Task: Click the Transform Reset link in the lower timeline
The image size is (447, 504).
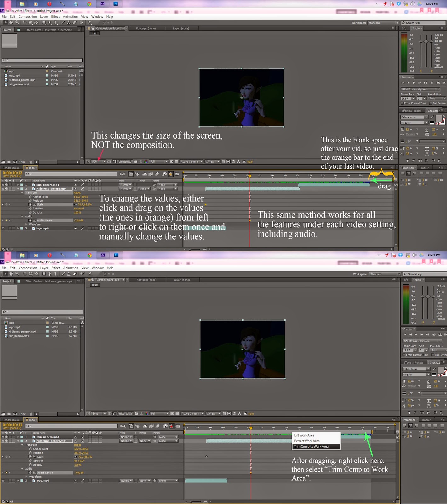Action: pos(77,445)
